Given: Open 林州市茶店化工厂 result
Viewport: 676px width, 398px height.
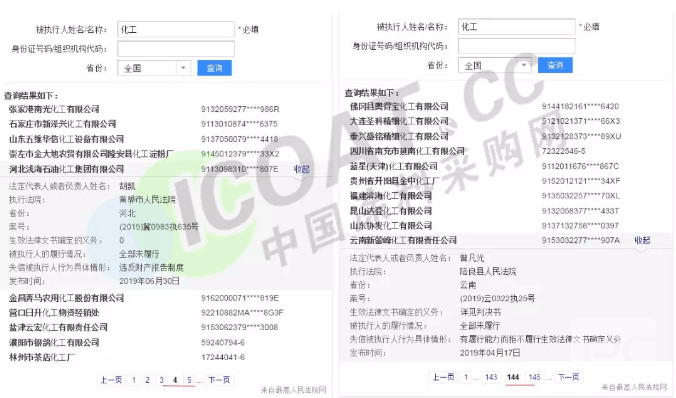Looking at the screenshot, I should click(42, 357).
